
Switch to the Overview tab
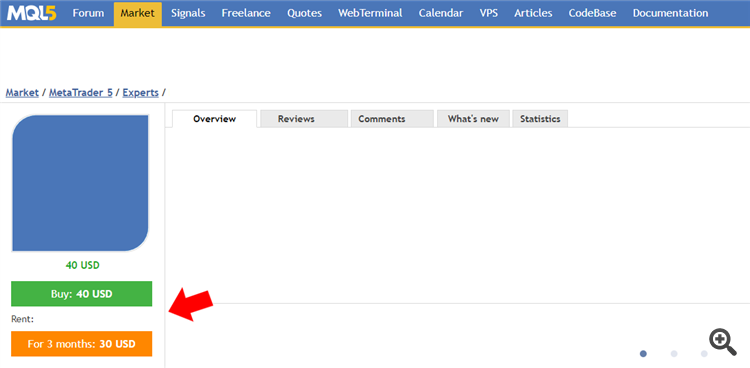click(x=214, y=119)
